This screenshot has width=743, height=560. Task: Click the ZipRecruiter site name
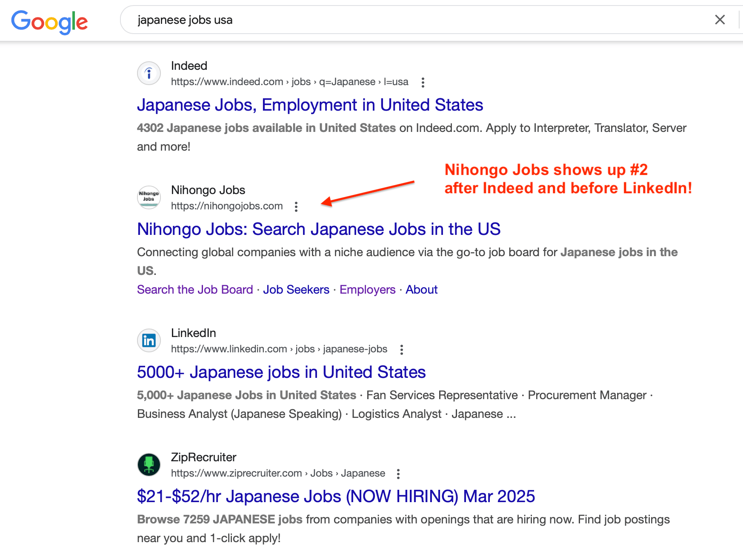pyautogui.click(x=203, y=457)
